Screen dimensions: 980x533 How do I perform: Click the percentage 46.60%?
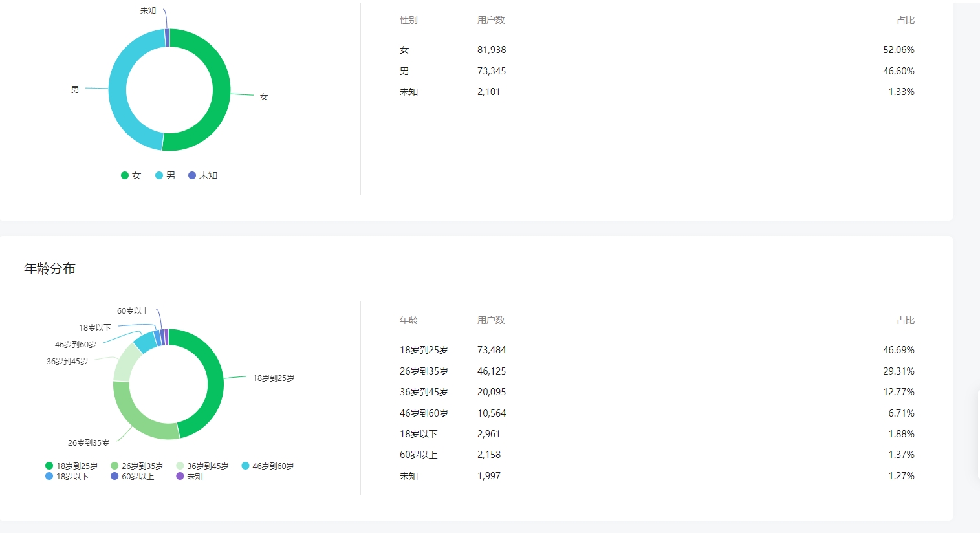point(899,71)
